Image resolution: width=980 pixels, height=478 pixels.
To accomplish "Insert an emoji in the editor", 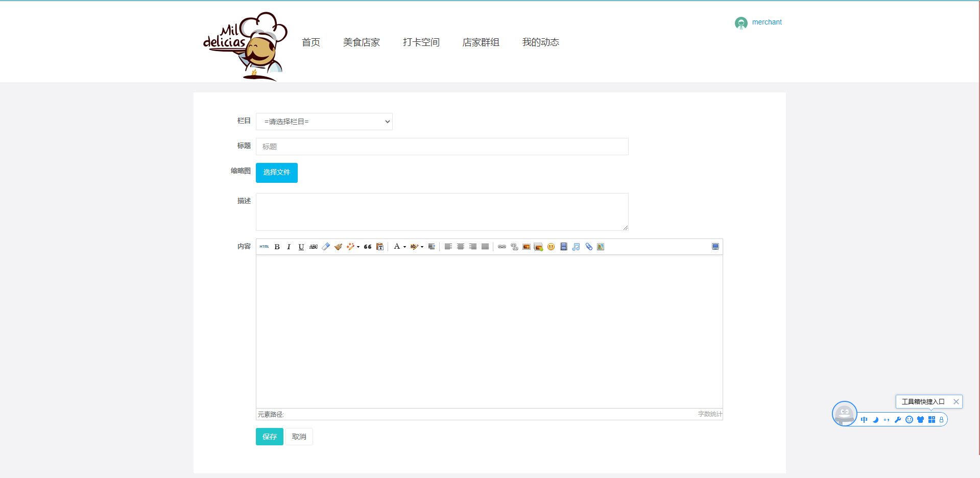I will point(551,247).
